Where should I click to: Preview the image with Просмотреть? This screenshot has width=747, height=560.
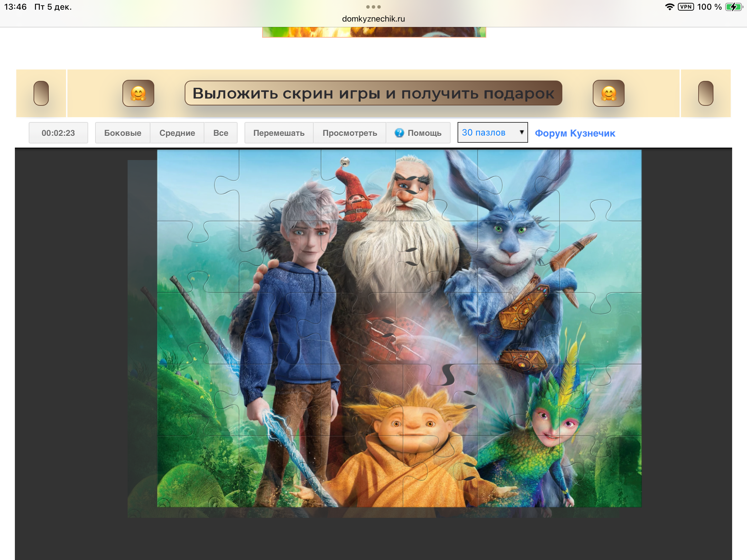(350, 133)
